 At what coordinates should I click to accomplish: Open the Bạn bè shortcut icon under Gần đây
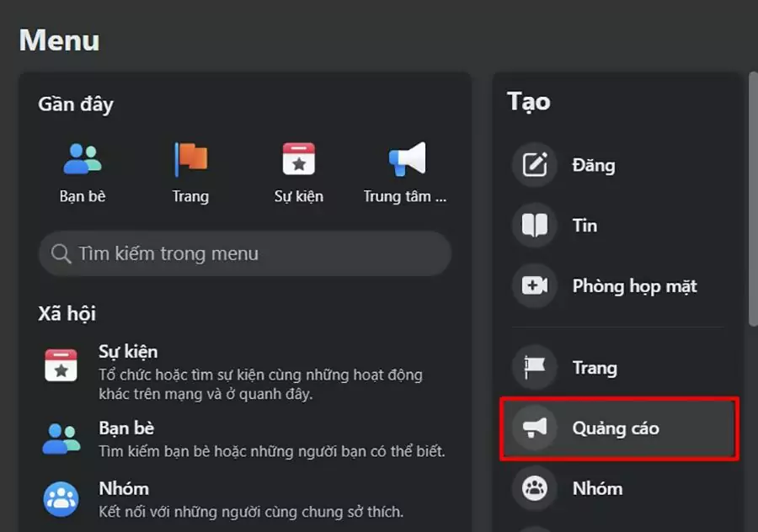tap(83, 159)
